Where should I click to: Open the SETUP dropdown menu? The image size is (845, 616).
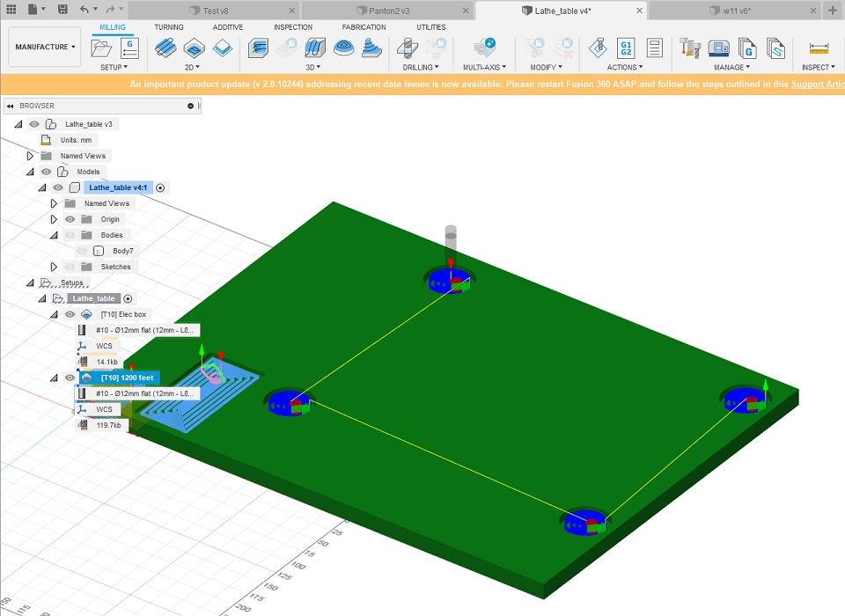[114, 68]
